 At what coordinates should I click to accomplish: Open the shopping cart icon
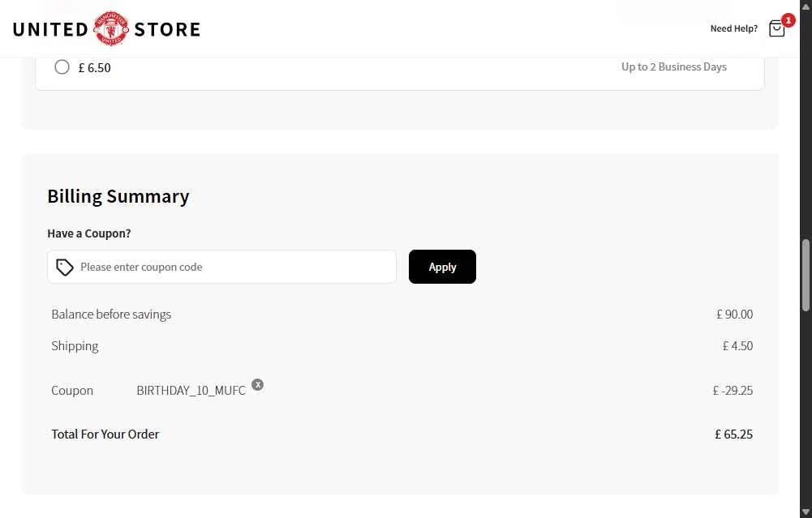click(776, 29)
